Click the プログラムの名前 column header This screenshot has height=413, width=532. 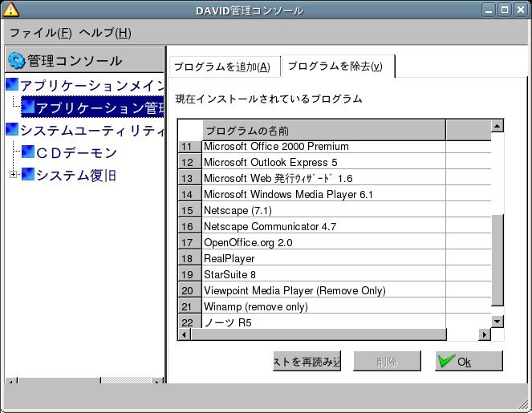pos(324,130)
